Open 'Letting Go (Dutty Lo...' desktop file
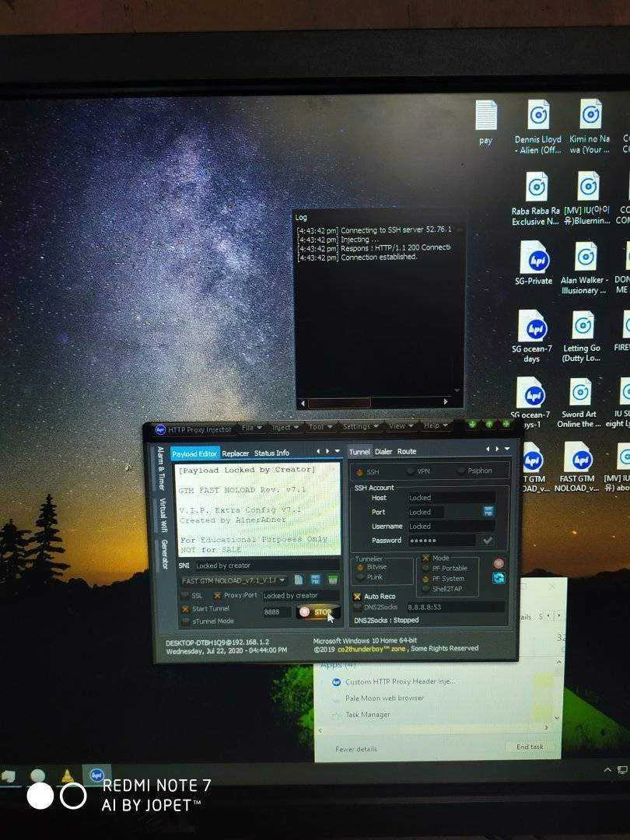 (582, 336)
